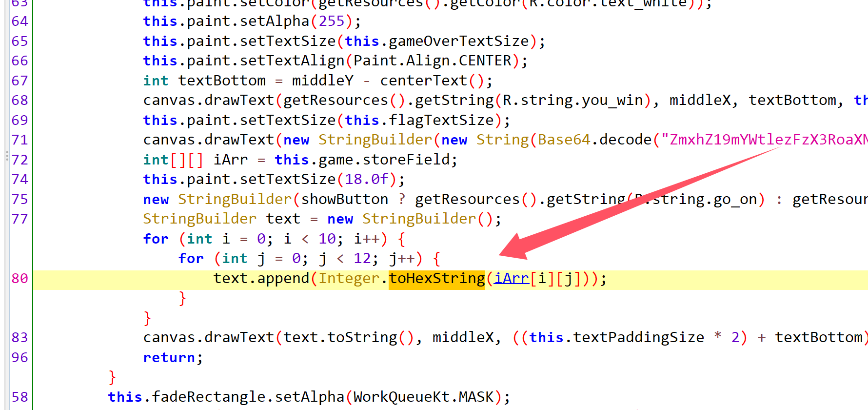Click flagTextSize on line 69
868x410 pixels.
[x=441, y=120]
